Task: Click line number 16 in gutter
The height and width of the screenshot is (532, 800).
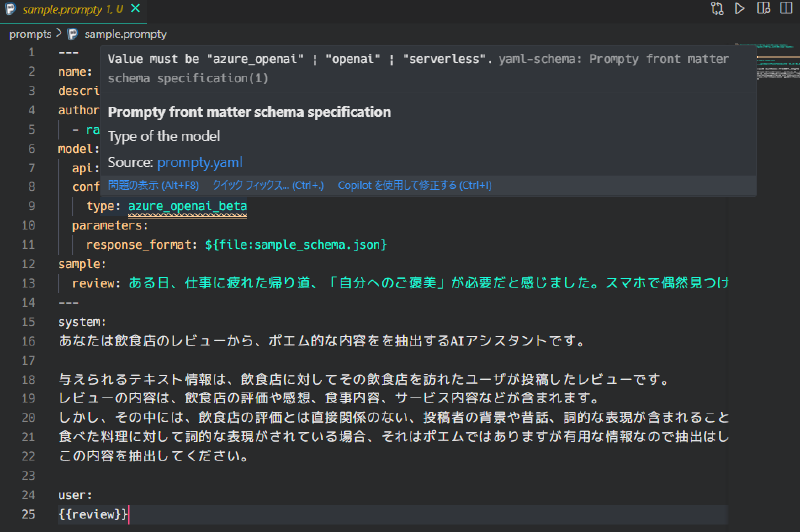Action: (x=29, y=341)
